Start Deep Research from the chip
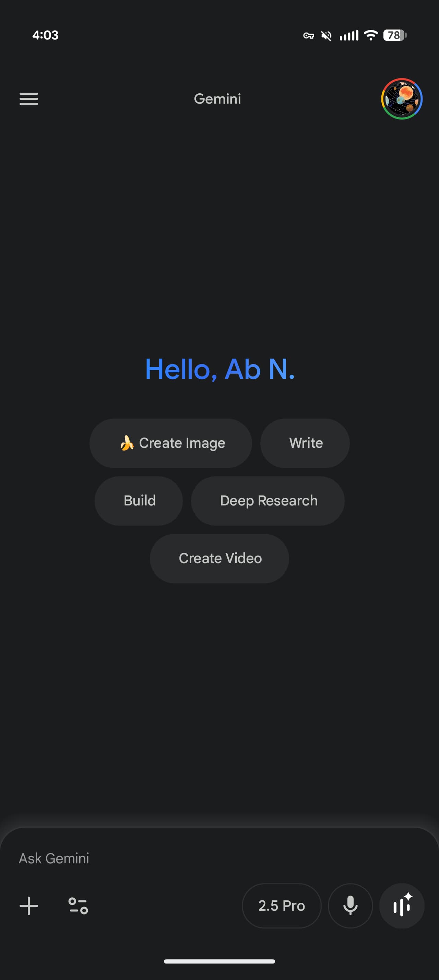This screenshot has width=439, height=980. coord(268,501)
